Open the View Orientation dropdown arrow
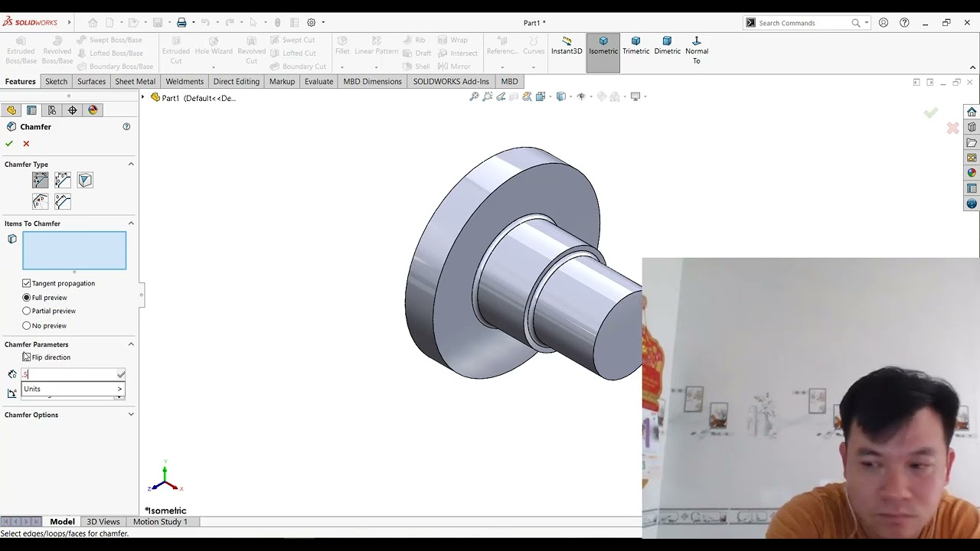The width and height of the screenshot is (980, 551). point(549,96)
